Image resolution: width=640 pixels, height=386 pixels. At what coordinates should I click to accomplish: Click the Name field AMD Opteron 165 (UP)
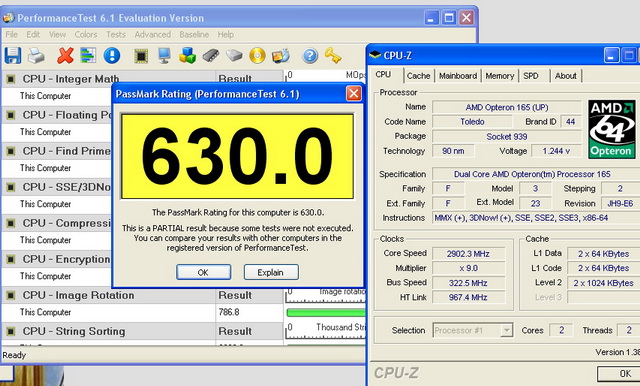pyautogui.click(x=507, y=107)
